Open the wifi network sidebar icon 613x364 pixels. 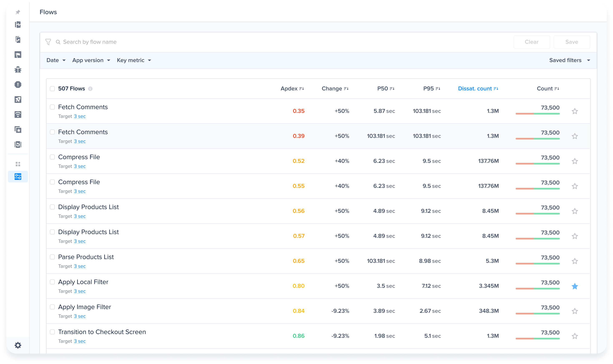tap(18, 115)
